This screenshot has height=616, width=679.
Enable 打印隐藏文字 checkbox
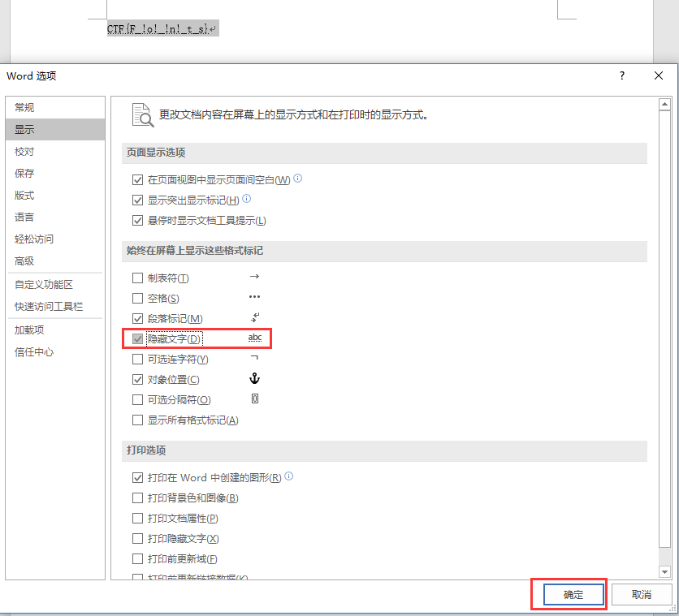point(137,539)
